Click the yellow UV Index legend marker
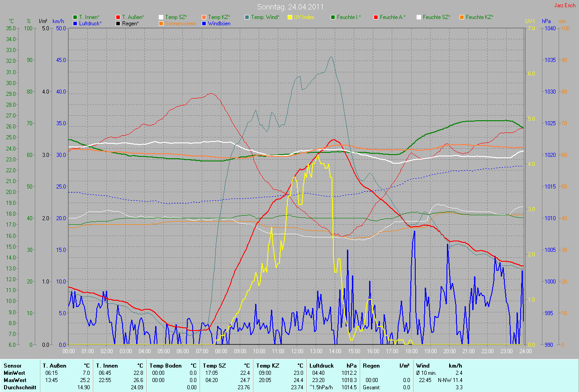This screenshot has height=392, width=579. point(290,17)
